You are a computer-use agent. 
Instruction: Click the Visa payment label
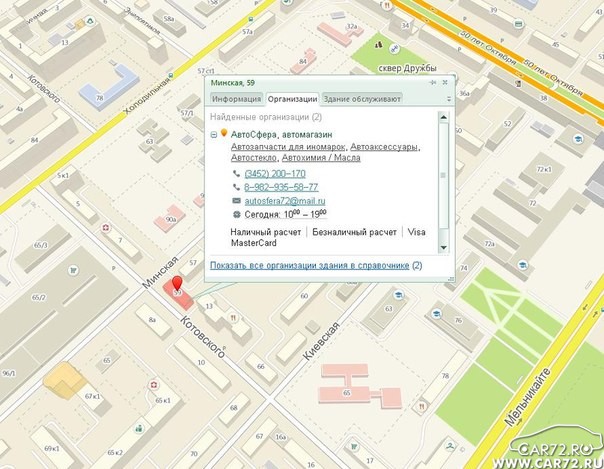tap(416, 232)
